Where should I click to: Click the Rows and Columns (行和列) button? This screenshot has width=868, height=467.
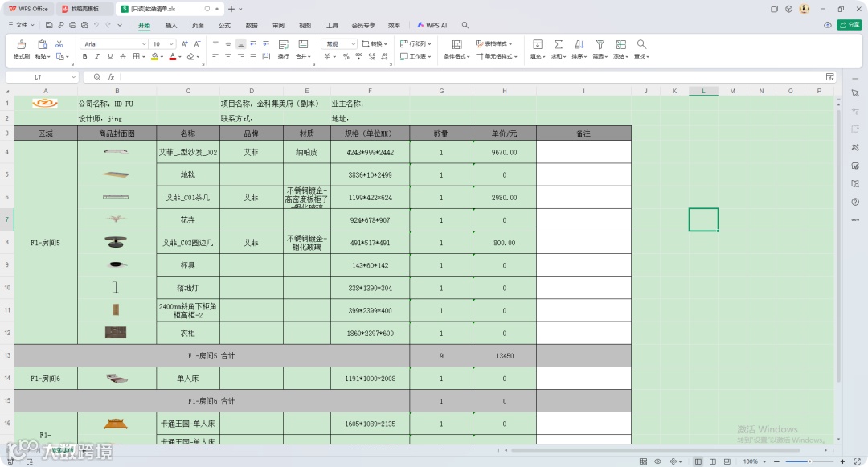[x=416, y=43]
